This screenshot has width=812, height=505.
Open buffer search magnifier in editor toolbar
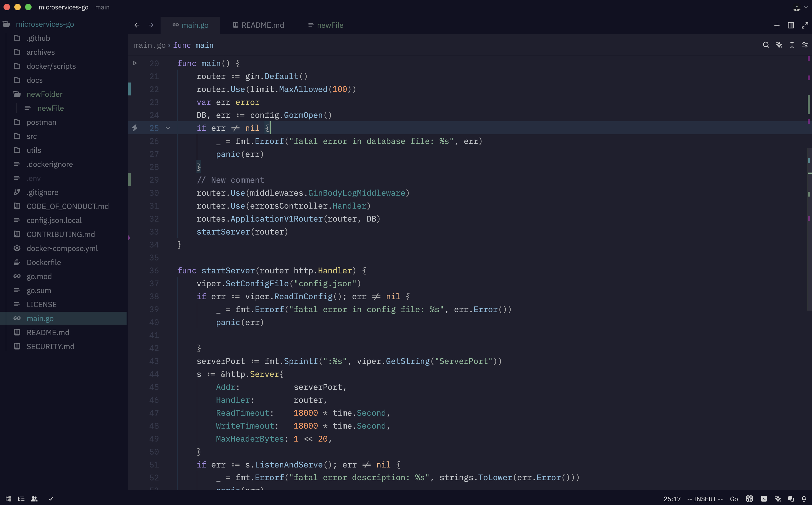point(766,45)
